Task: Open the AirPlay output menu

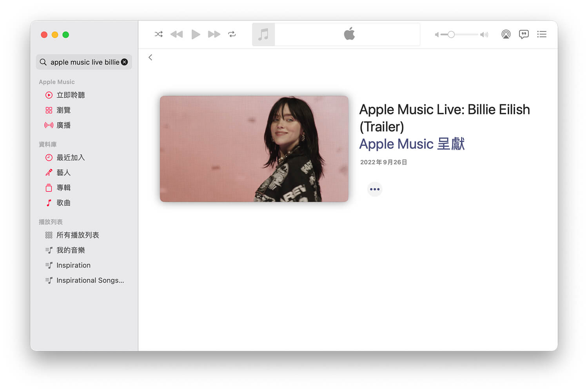Action: [x=506, y=34]
